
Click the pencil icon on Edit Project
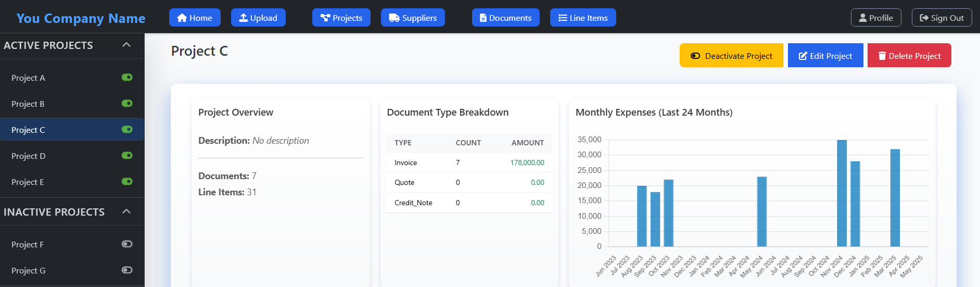(x=803, y=56)
